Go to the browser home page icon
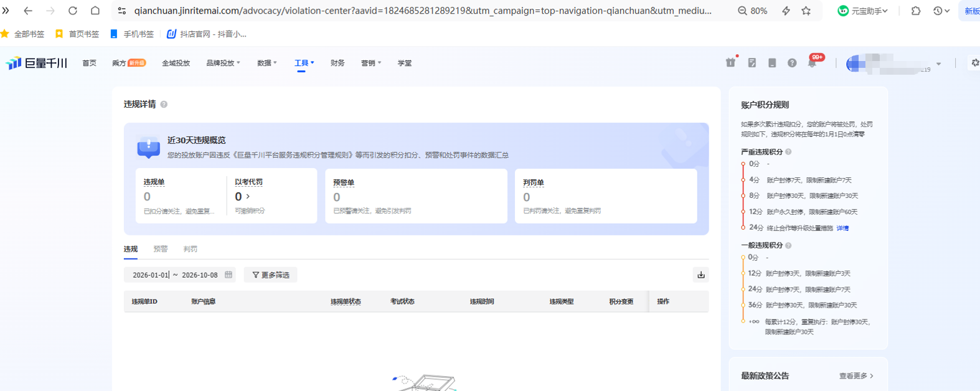Image resolution: width=980 pixels, height=391 pixels. 95,11
